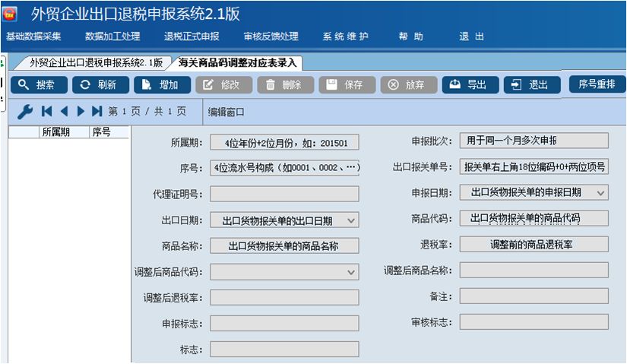Click the 序号 column header in list
The image size is (627, 364).
(109, 132)
